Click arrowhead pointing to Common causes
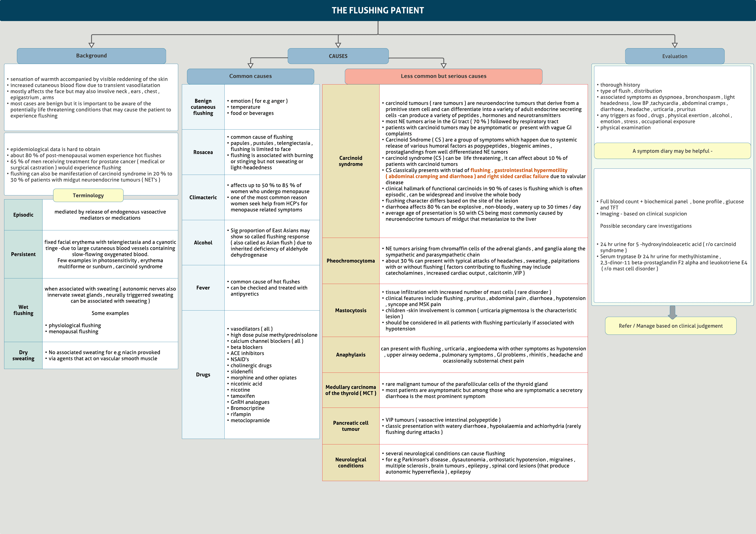Screen dimensions: 756x534 point(251,66)
